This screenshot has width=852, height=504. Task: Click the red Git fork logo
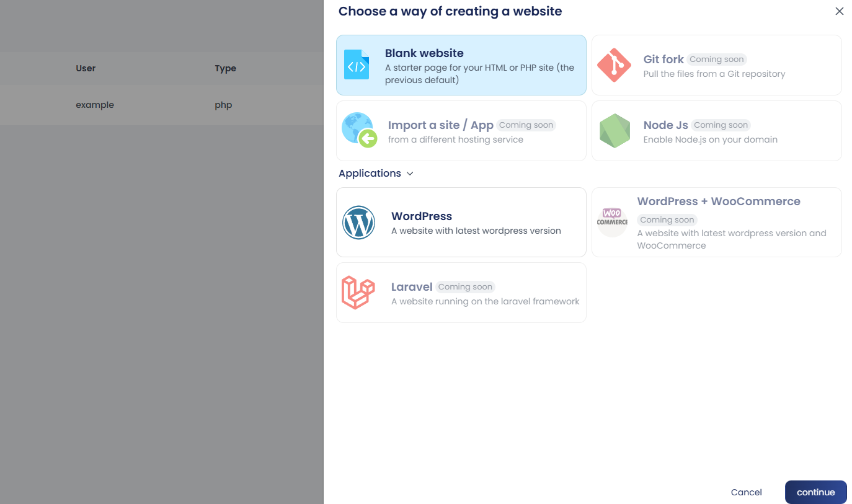pyautogui.click(x=614, y=64)
